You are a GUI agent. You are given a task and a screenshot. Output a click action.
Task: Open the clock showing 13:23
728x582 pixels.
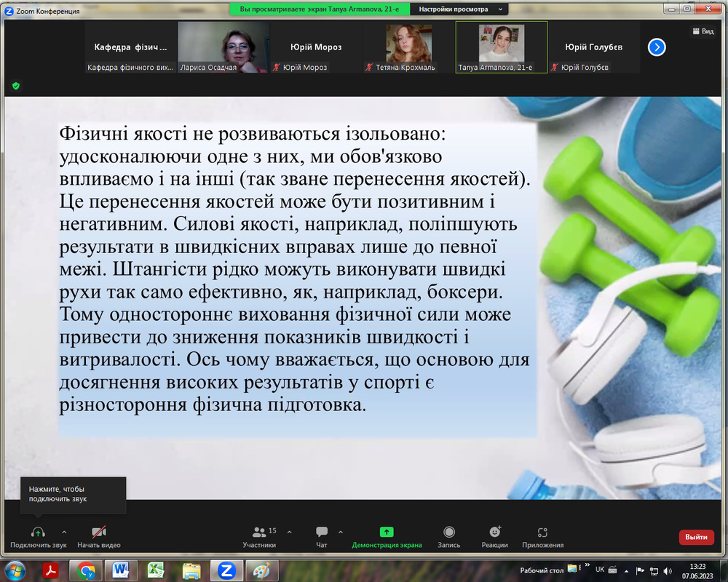coord(697,571)
